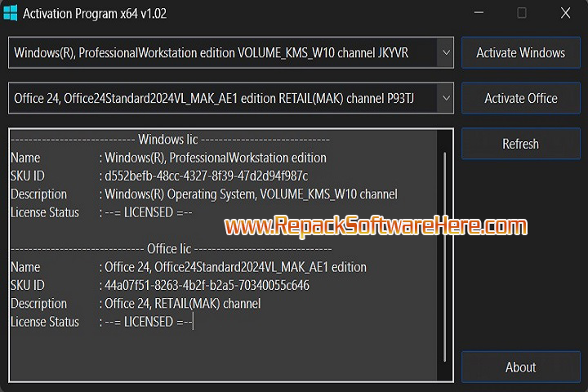Click the Activate Office button
The height and width of the screenshot is (392, 588).
(x=520, y=98)
